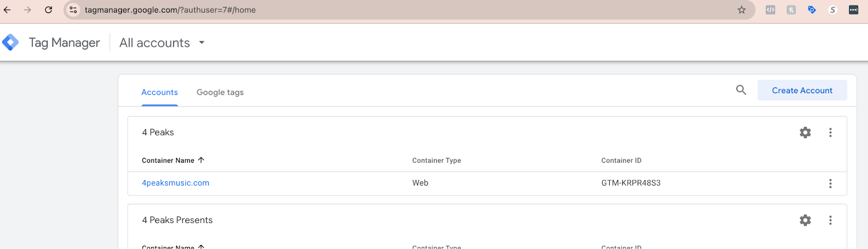868x249 pixels.
Task: Open settings gear for 4 Peaks account
Action: pos(805,132)
